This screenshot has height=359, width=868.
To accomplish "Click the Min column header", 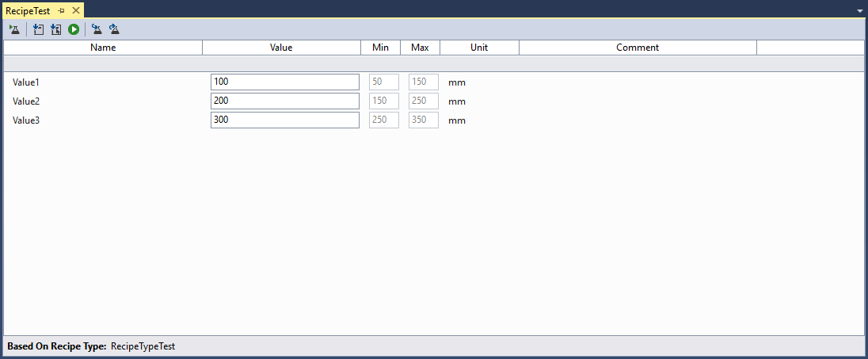I will tap(380, 48).
